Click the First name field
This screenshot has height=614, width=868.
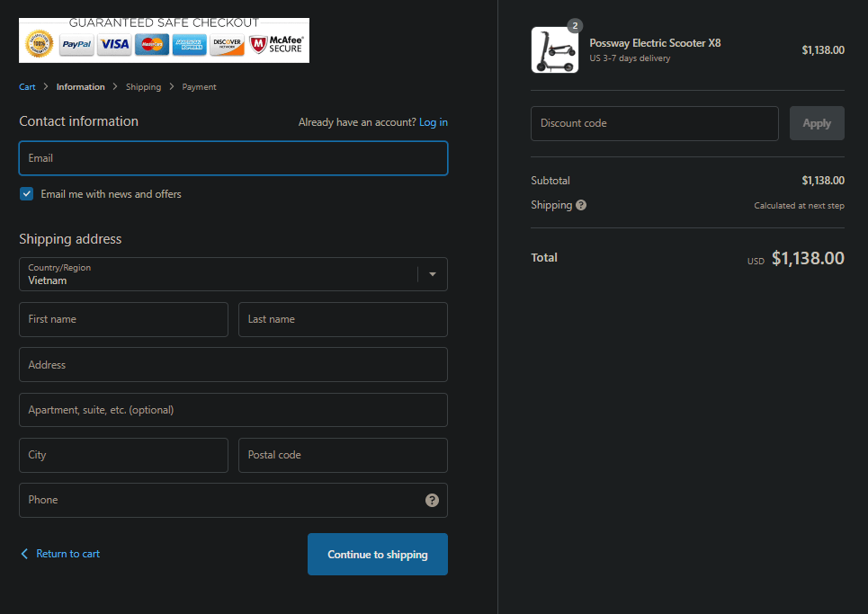(x=123, y=319)
